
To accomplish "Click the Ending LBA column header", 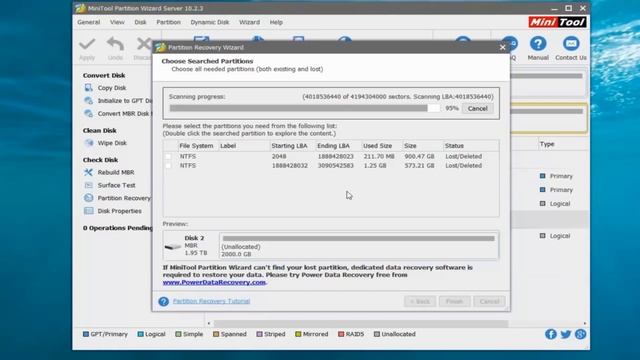I will [x=333, y=146].
